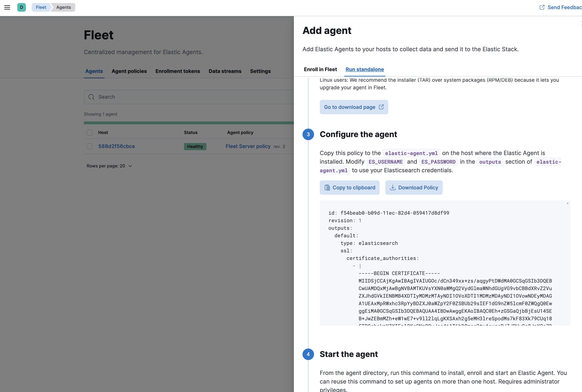Open the Fleet Server policy link
The height and width of the screenshot is (392, 582).
(x=248, y=146)
